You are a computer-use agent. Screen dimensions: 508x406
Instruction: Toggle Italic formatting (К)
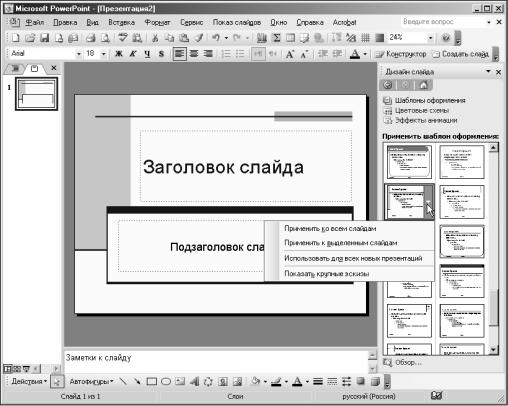[133, 54]
